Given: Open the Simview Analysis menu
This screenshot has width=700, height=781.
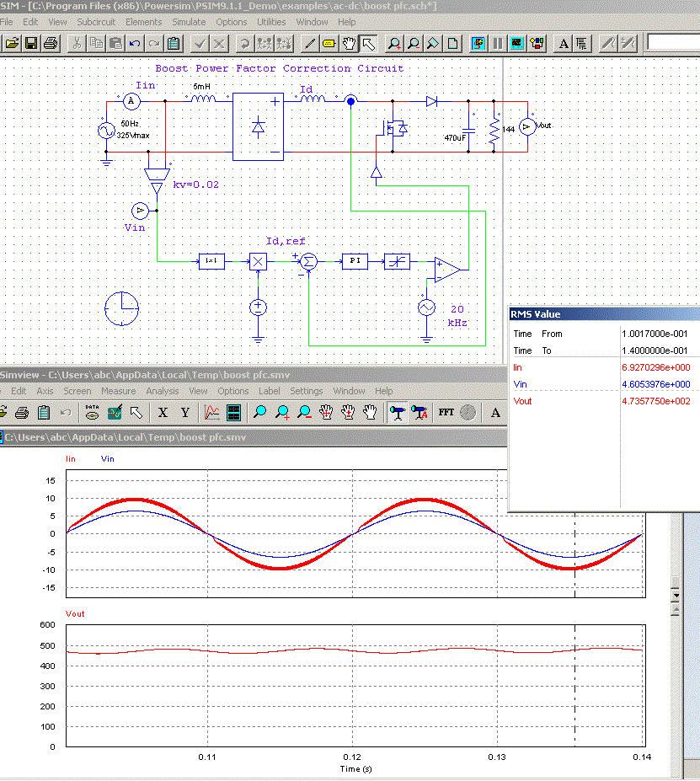Looking at the screenshot, I should tap(163, 391).
